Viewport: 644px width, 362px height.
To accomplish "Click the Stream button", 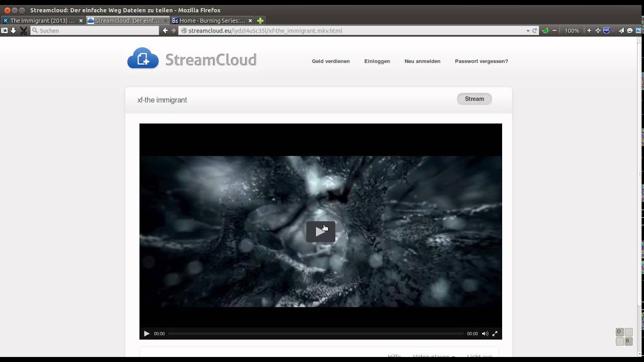I will (474, 99).
